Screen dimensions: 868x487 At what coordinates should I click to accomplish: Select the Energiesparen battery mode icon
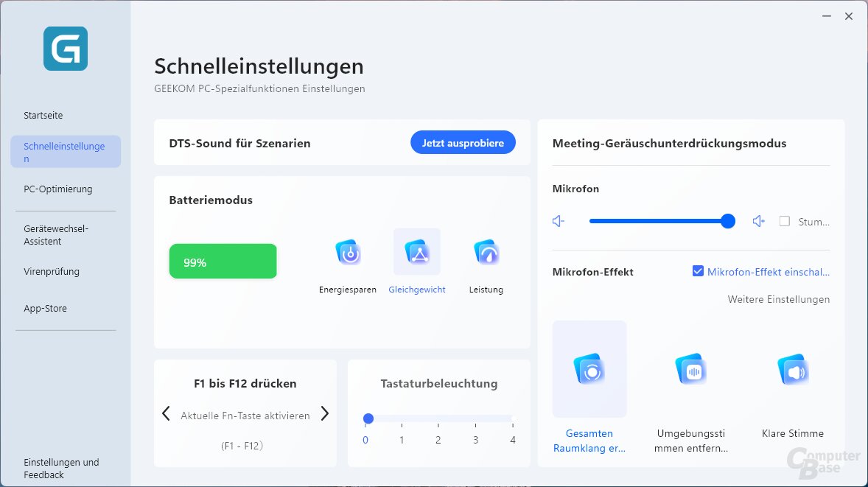click(x=347, y=251)
